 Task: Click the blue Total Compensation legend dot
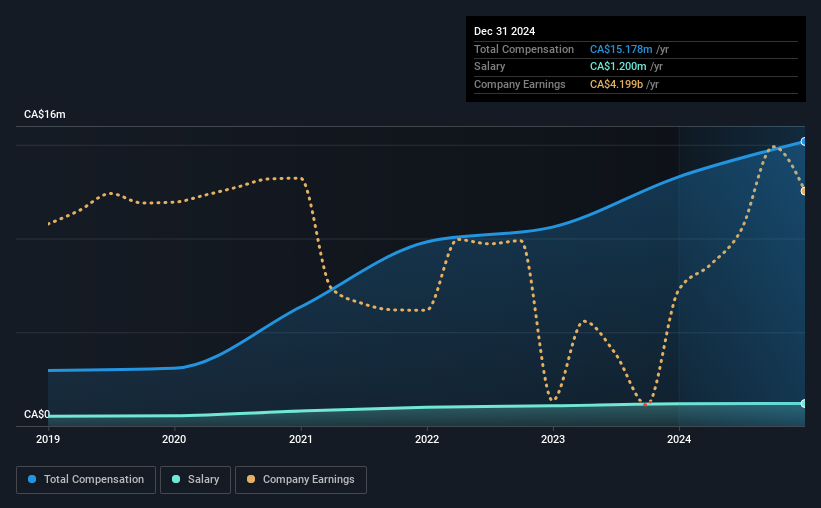click(32, 479)
